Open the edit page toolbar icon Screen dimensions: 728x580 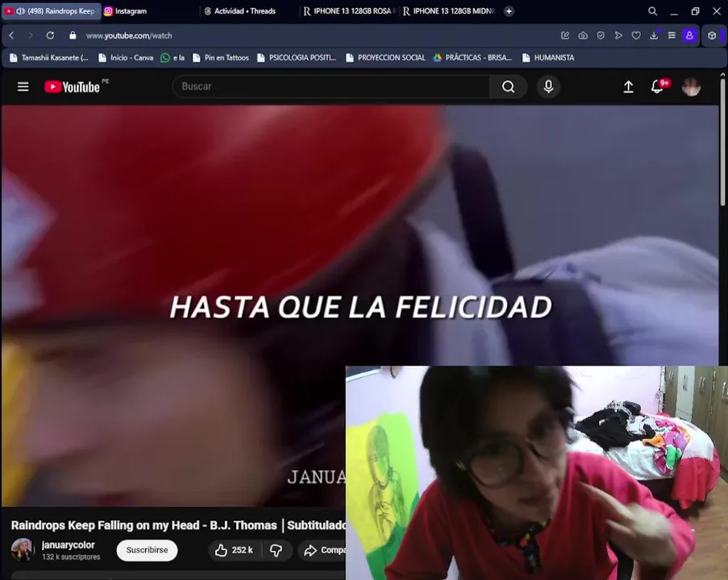(565, 35)
